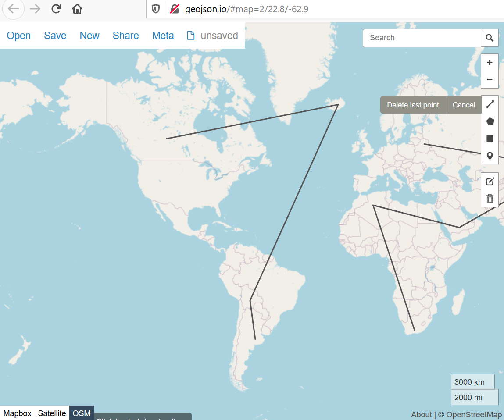Screen dimensions: 504x420
Task: Click the crossed-out padlock security icon
Action: [x=174, y=9]
